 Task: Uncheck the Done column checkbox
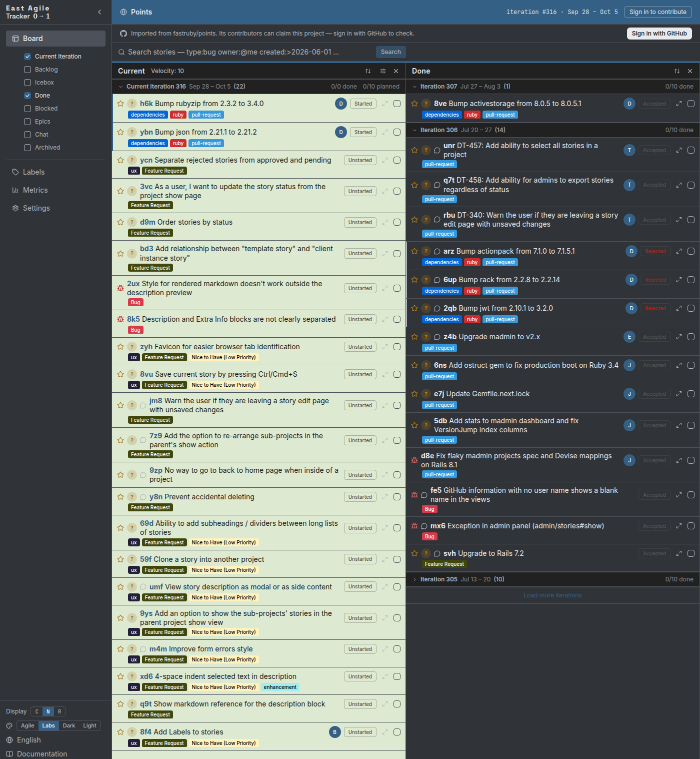click(x=27, y=96)
